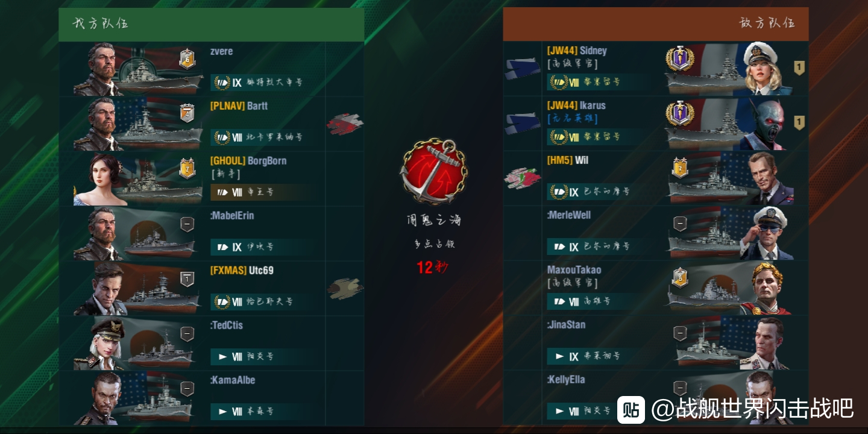Click the Tieba logo watermark
Viewport: 868px width, 434px height.
click(x=631, y=409)
